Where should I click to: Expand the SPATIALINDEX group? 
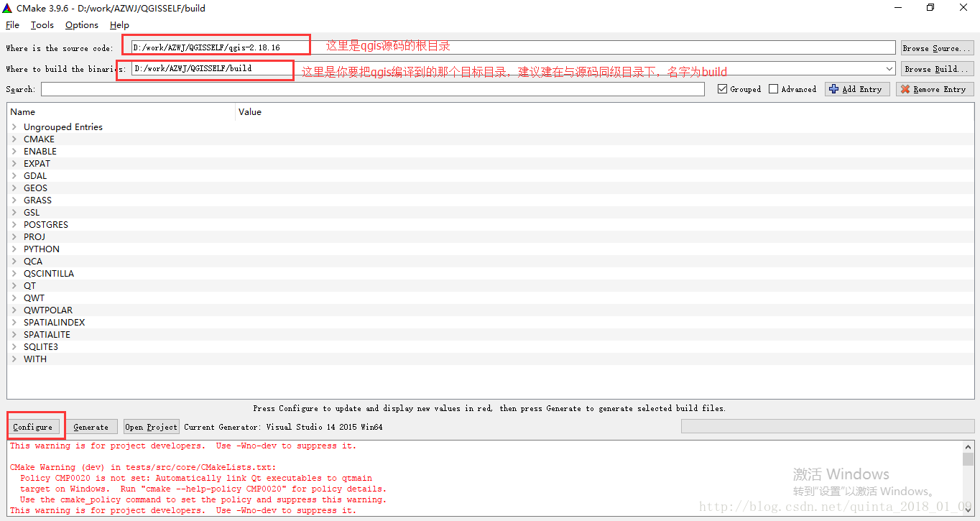tap(14, 323)
